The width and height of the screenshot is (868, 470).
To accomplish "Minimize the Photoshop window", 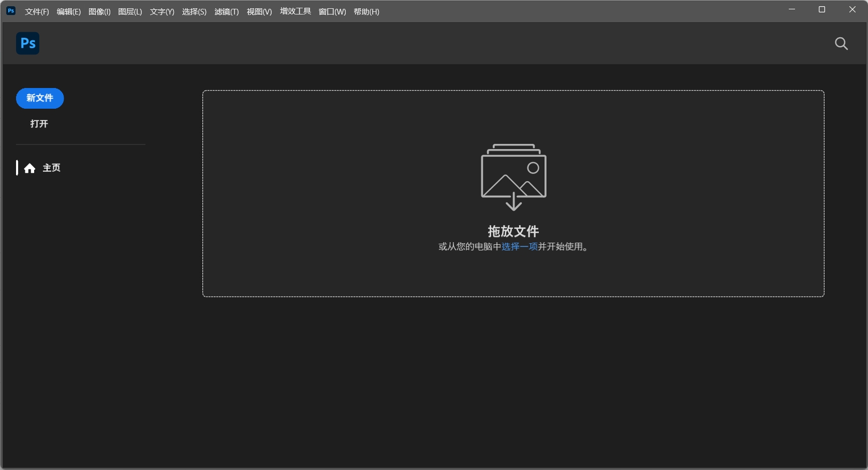I will (792, 9).
